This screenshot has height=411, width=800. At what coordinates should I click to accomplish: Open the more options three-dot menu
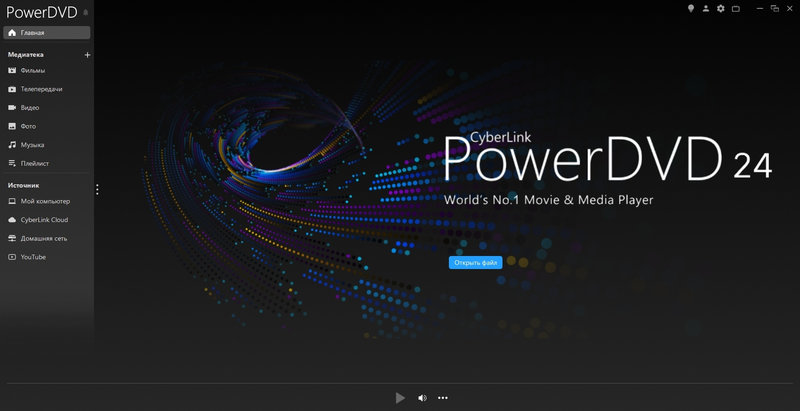click(x=443, y=398)
